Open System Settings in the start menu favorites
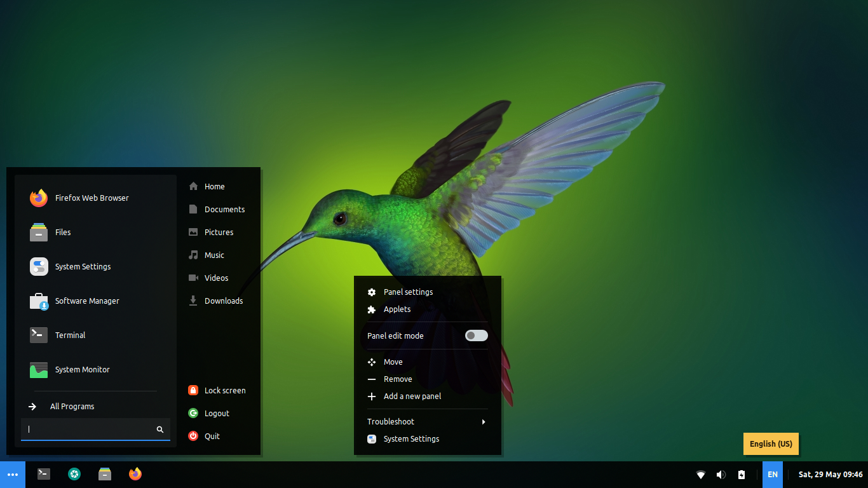The image size is (868, 488). click(x=95, y=267)
